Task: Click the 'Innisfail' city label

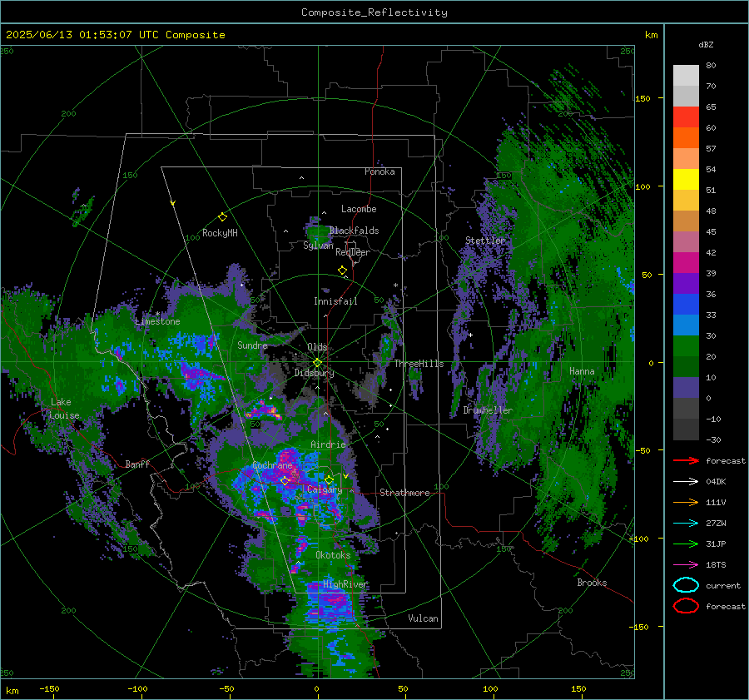Action: pos(335,301)
